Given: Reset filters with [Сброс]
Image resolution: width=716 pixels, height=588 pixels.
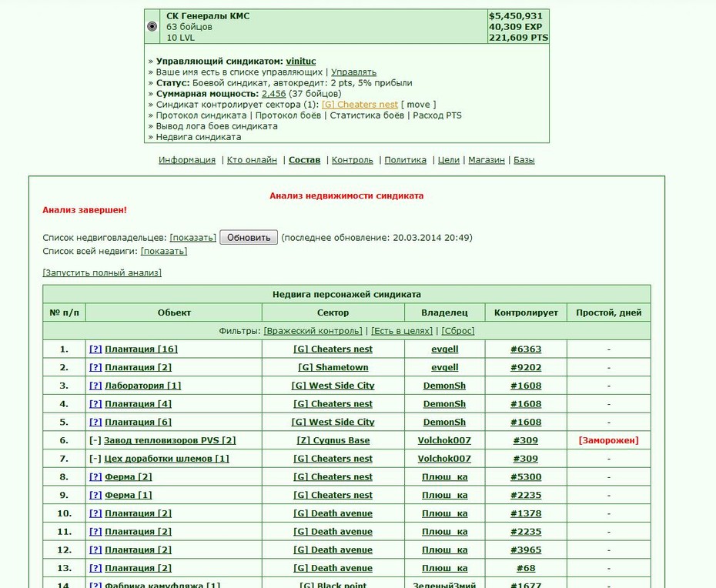Looking at the screenshot, I should pos(458,331).
